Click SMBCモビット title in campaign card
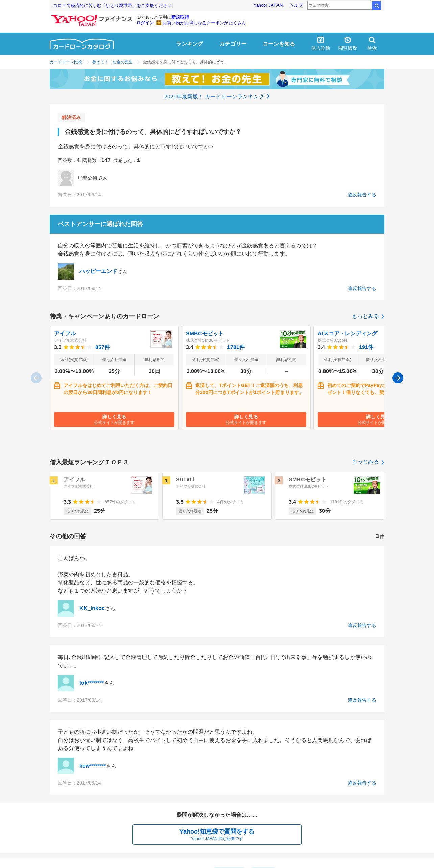Viewport: 434px width, 868px height. click(x=204, y=334)
